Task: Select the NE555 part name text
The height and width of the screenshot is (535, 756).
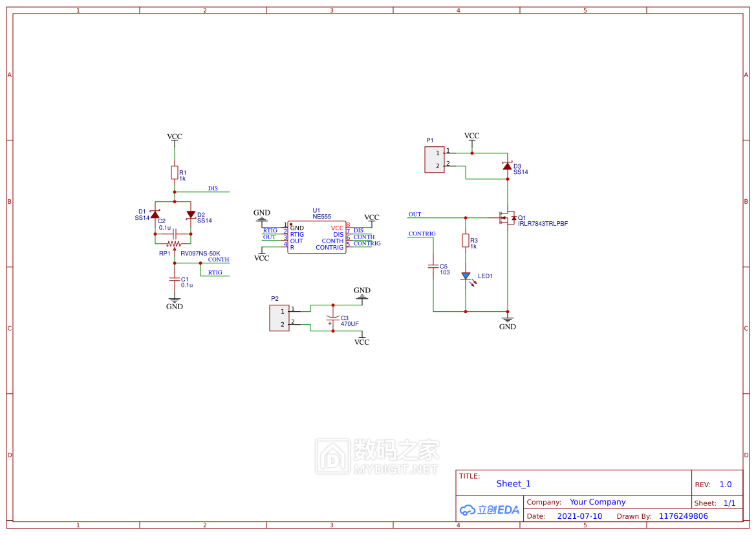Action: coord(321,217)
